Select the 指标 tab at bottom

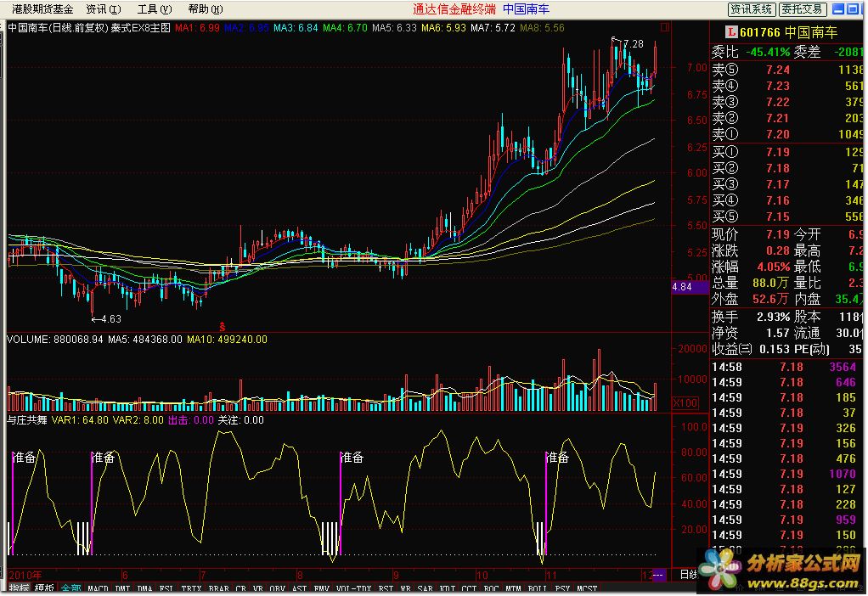[19, 588]
